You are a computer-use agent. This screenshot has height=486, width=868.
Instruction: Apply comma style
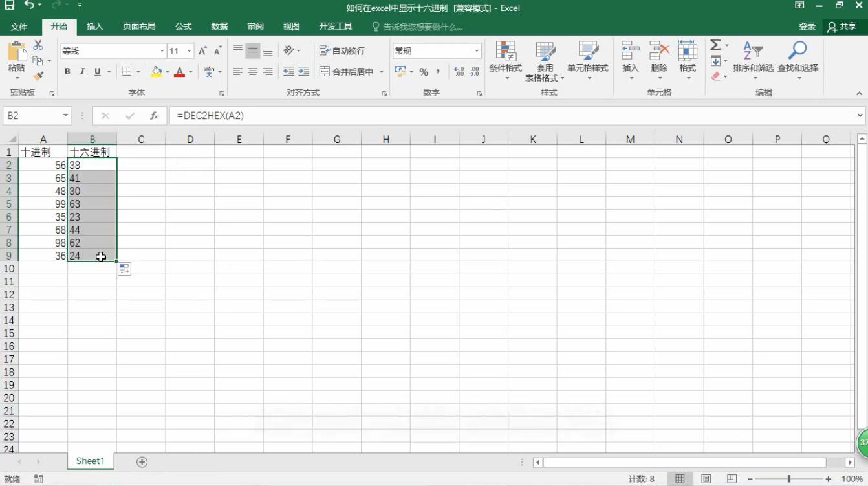[x=438, y=72]
